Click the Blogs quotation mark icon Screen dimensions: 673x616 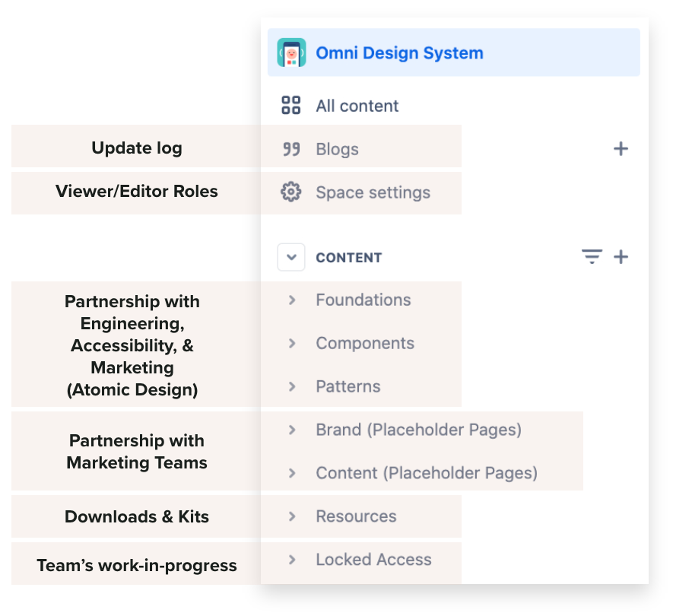291,149
